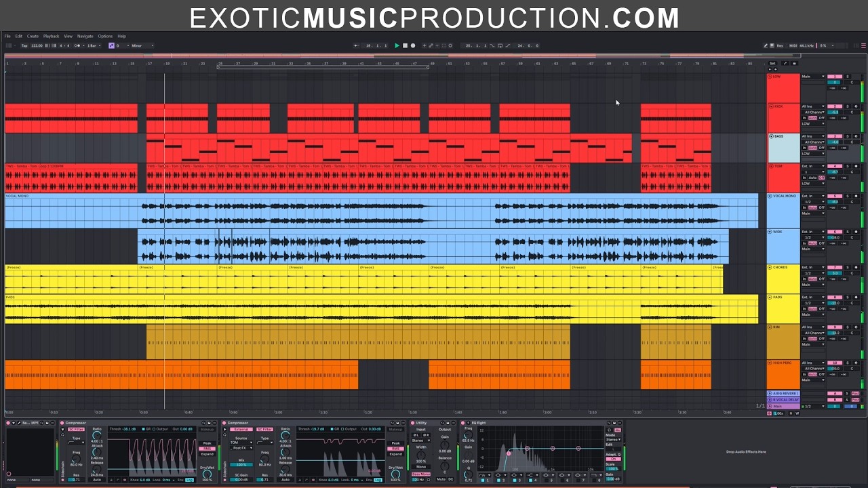
Task: Open the sidechain Source TOM dropdown
Action: tap(241, 442)
